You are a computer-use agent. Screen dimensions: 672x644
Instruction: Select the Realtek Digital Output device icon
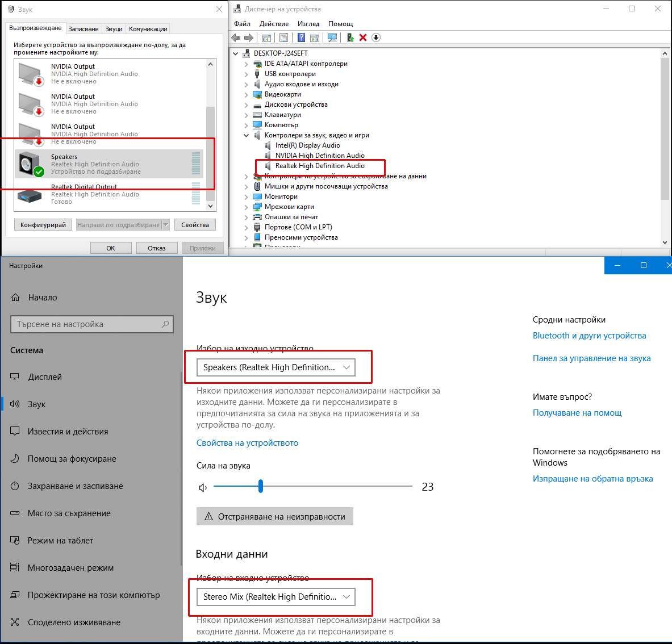(x=30, y=196)
